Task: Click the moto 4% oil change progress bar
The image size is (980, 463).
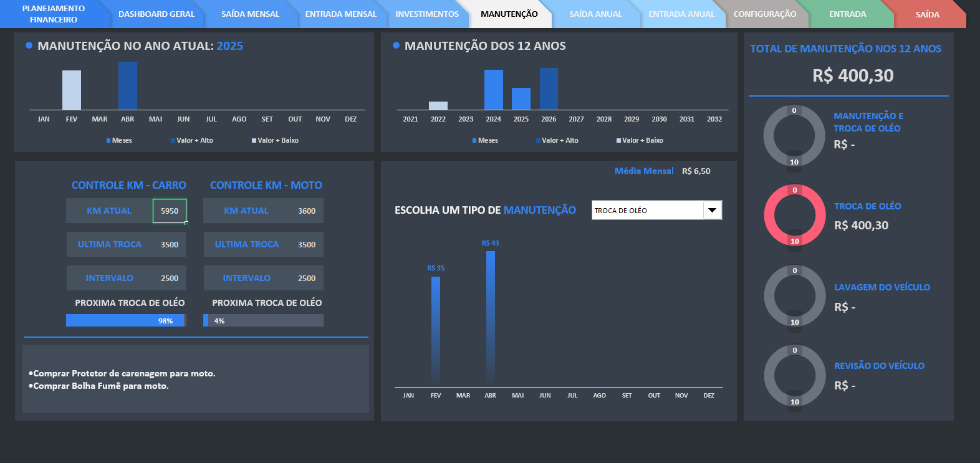Action: click(263, 320)
